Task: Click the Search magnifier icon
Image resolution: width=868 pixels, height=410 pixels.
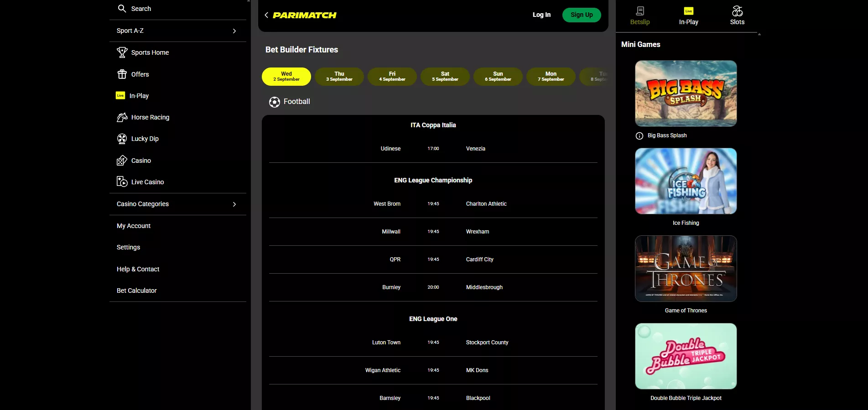Action: pyautogui.click(x=122, y=8)
